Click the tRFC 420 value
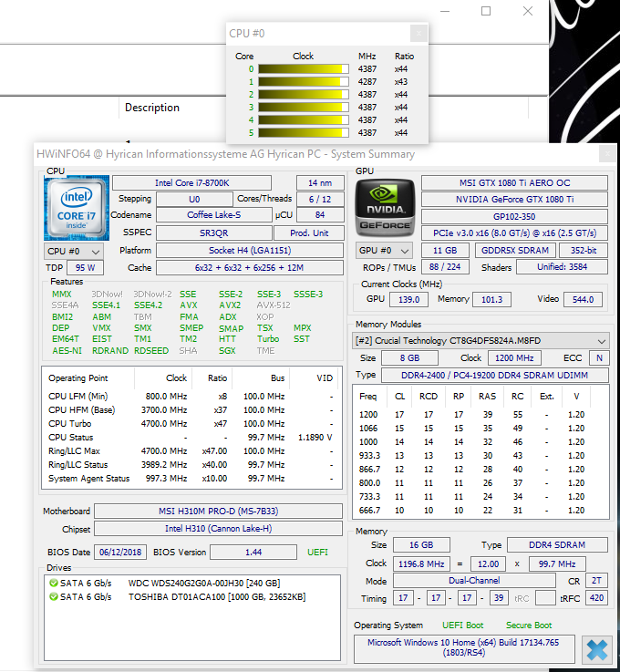The height and width of the screenshot is (672, 620). coord(596,598)
